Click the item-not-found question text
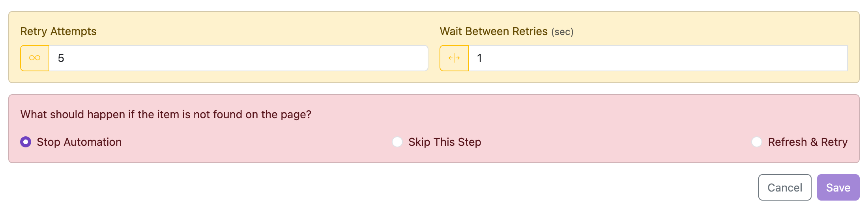Image resolution: width=868 pixels, height=212 pixels. 166,115
